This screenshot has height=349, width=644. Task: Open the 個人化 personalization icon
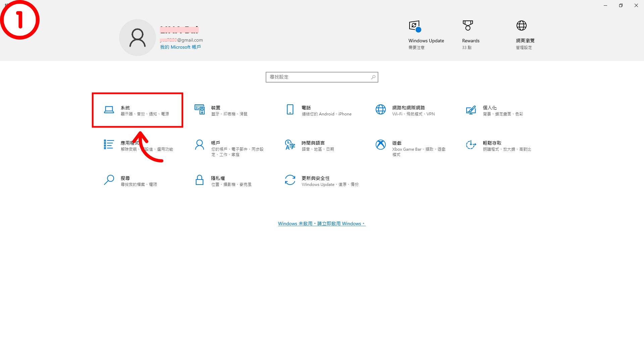click(x=471, y=110)
